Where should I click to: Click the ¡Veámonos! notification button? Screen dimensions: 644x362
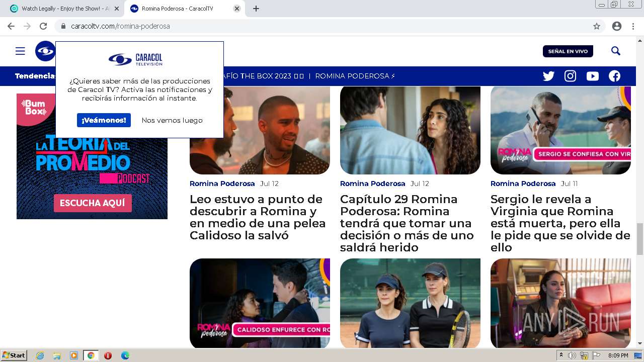tap(104, 120)
